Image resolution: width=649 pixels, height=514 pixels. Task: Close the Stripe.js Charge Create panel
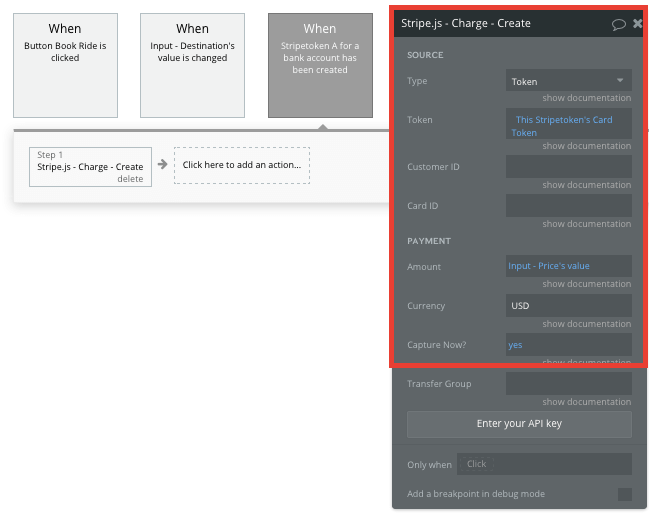coord(637,24)
